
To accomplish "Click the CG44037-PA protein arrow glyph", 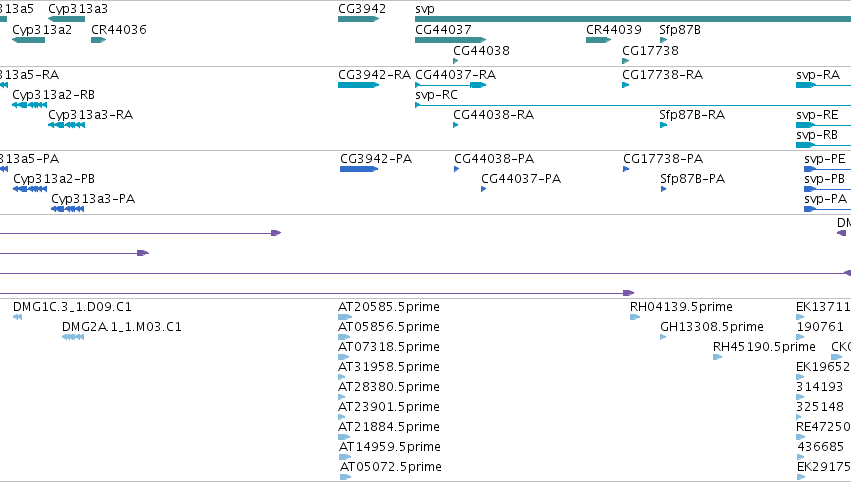I will click(484, 189).
